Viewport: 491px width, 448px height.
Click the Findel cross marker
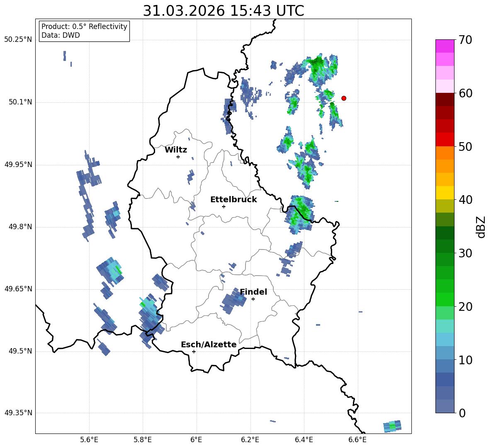253,299
